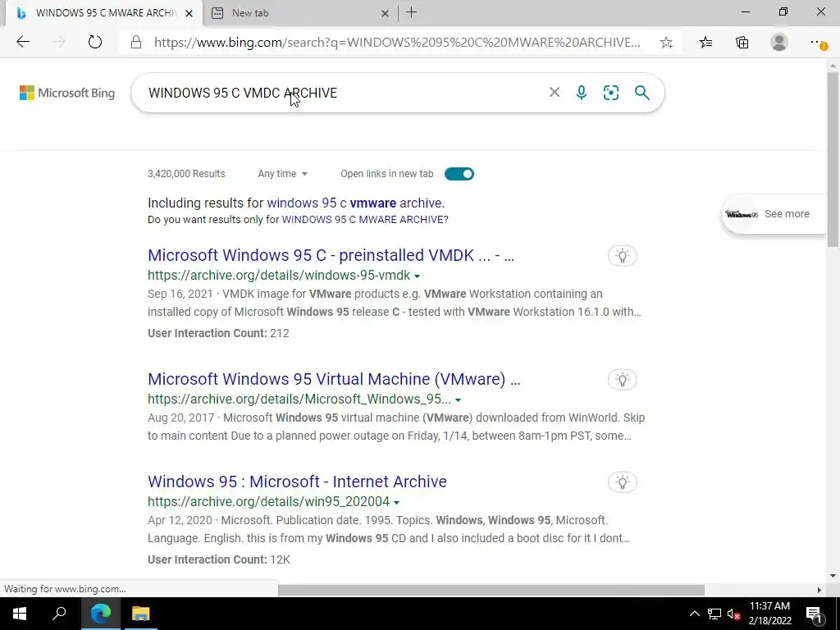Click the scroll down arrow on vertical scrollbar
Screen dimensions: 840x630
click(833, 576)
